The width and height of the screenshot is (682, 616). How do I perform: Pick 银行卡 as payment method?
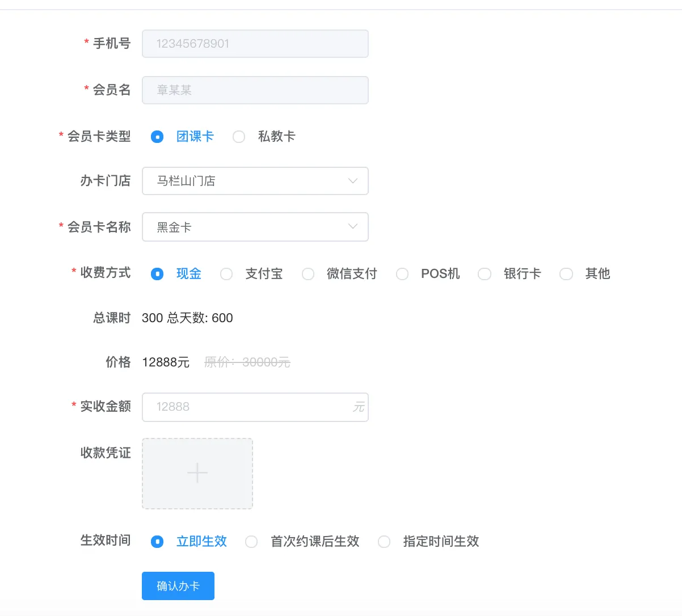click(485, 274)
